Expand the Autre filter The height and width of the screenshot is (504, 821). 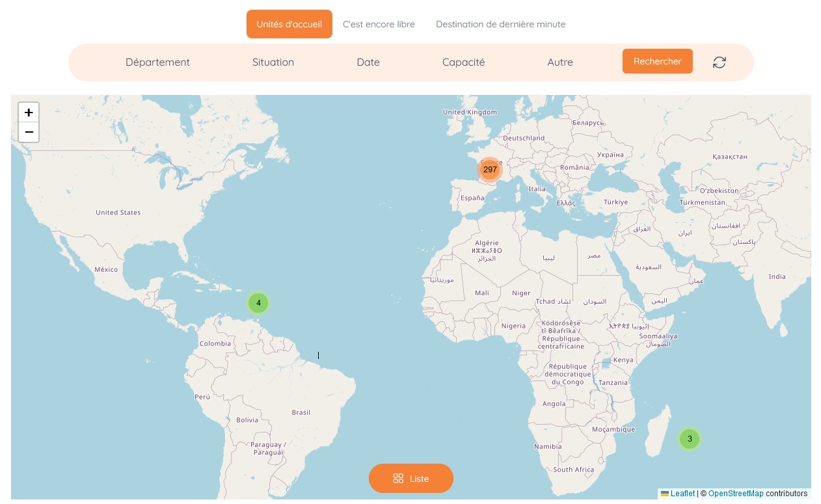click(560, 62)
